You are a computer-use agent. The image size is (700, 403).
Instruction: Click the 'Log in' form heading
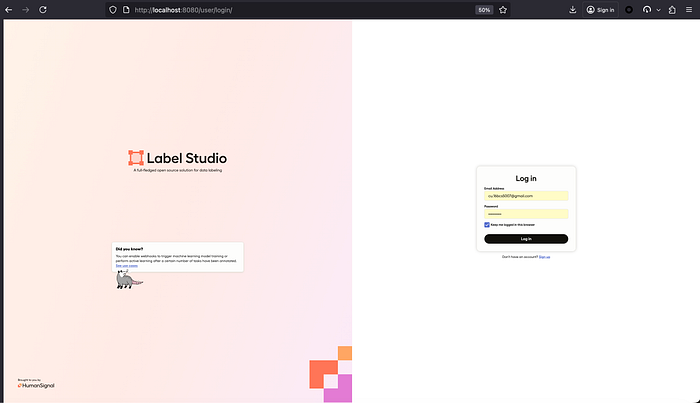click(526, 179)
